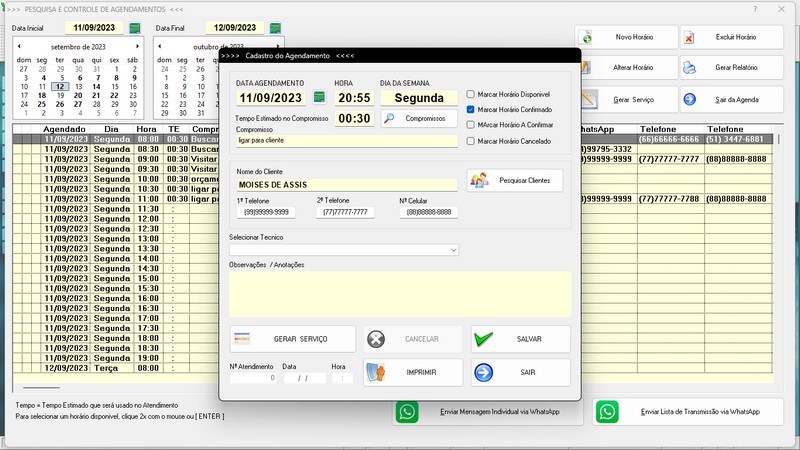Click Excluir Horário red X icon
The width and height of the screenshot is (800, 450).
[x=689, y=38]
